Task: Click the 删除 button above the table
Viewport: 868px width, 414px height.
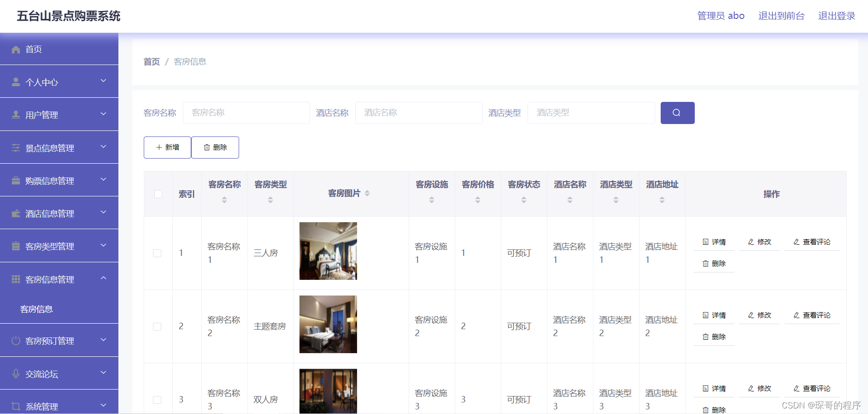Action: [215, 148]
